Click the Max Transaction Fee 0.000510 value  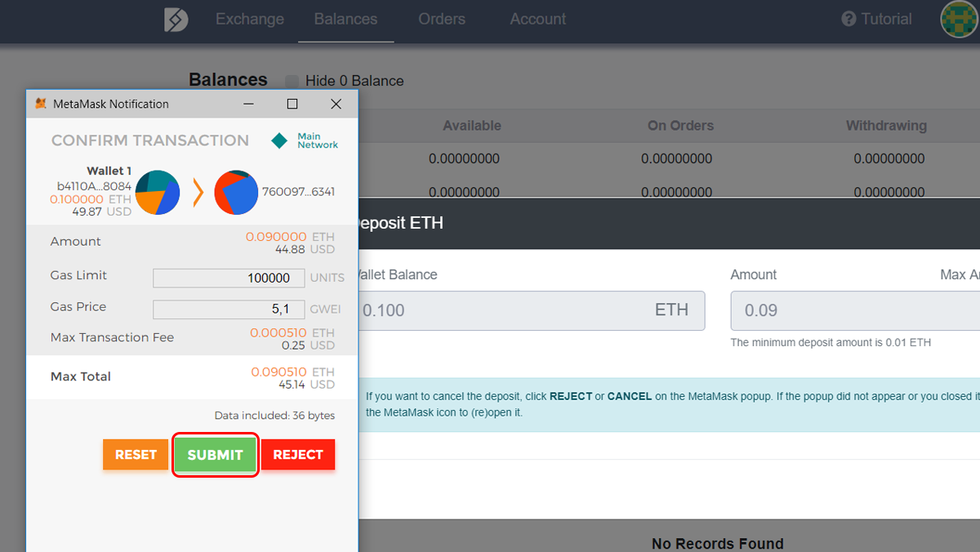tap(278, 332)
